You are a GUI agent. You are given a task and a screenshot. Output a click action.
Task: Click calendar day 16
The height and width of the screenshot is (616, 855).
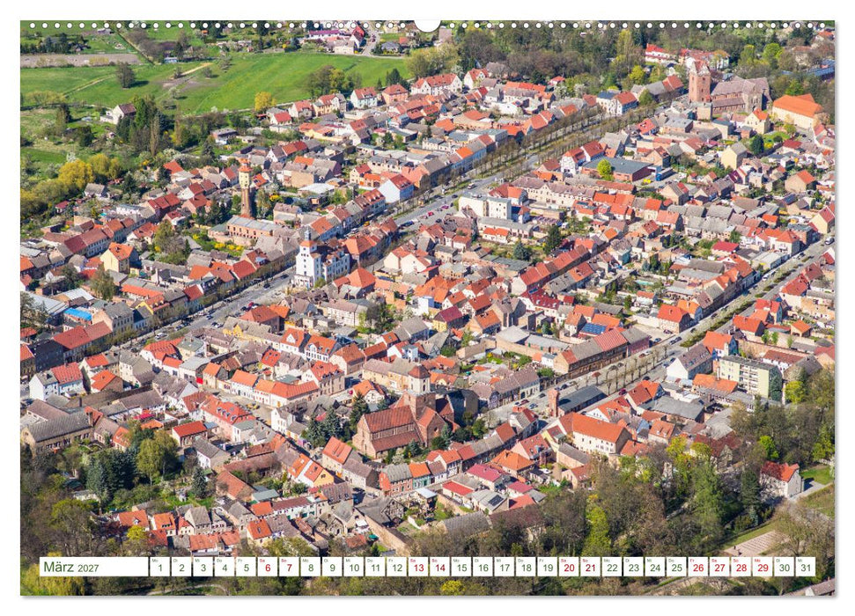click(483, 567)
